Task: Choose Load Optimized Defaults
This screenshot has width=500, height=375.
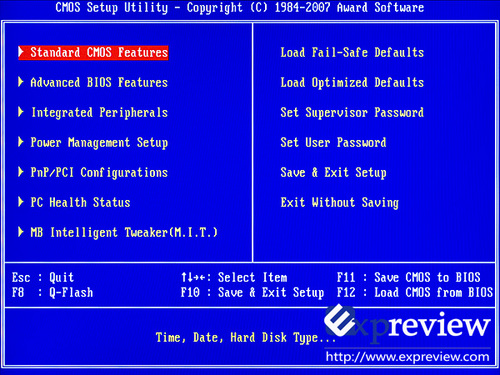Action: pos(352,83)
